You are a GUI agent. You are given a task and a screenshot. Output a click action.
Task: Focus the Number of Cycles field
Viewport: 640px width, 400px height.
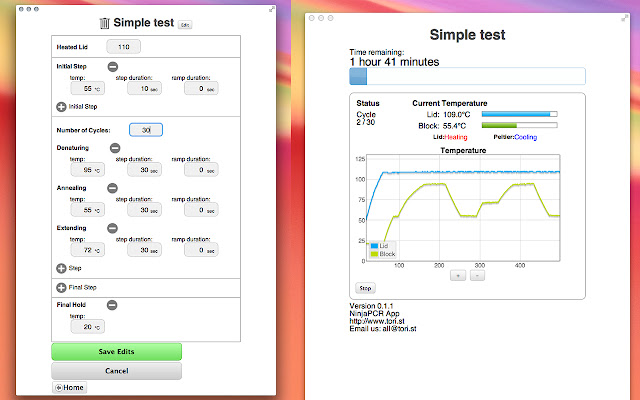click(x=145, y=129)
